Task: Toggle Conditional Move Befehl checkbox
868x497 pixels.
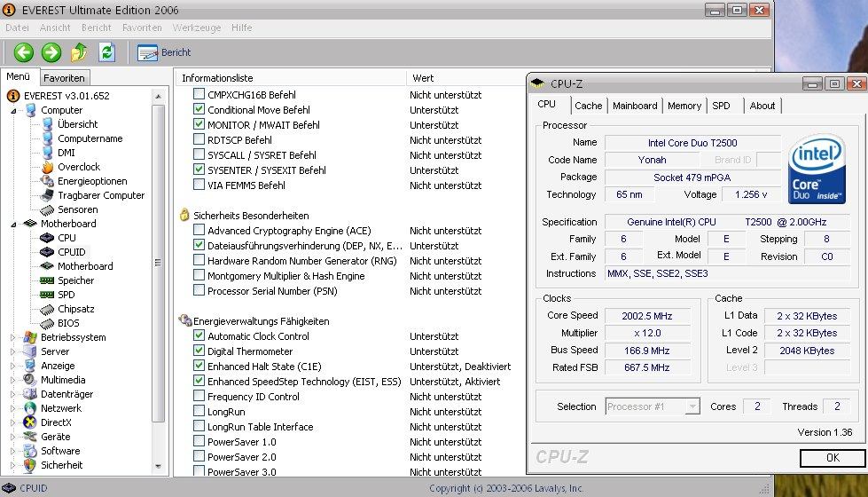Action: 199,109
